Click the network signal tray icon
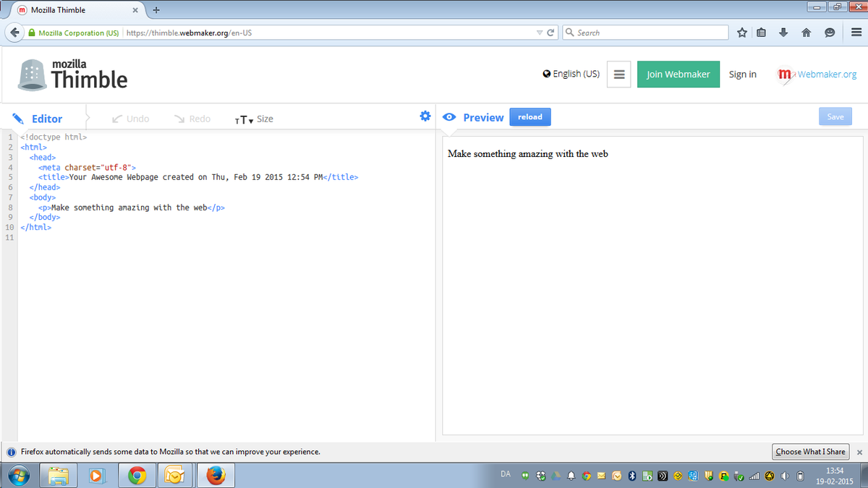The image size is (868, 488). tap(754, 475)
